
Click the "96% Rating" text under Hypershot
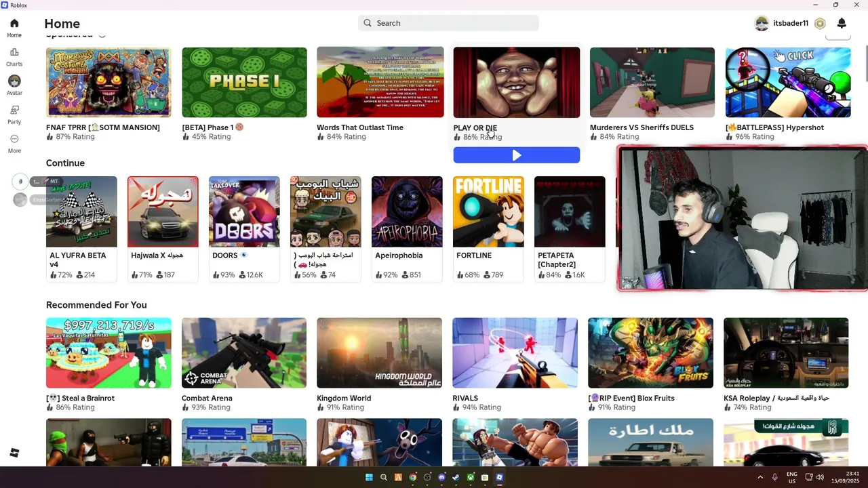point(754,137)
